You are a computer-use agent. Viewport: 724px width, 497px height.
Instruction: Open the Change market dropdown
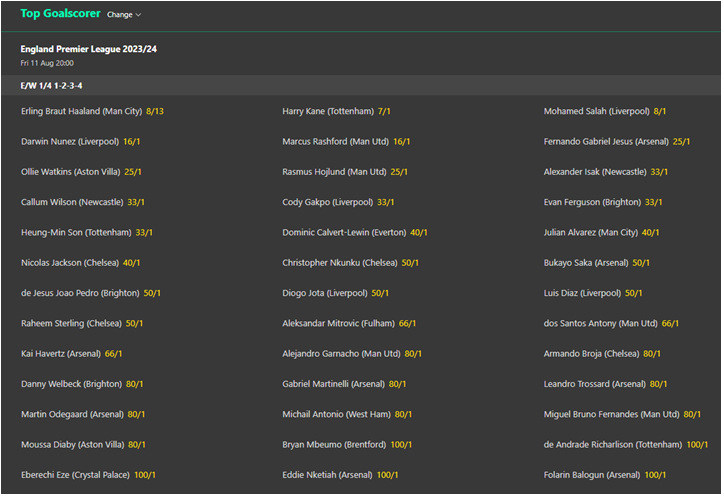coord(124,15)
